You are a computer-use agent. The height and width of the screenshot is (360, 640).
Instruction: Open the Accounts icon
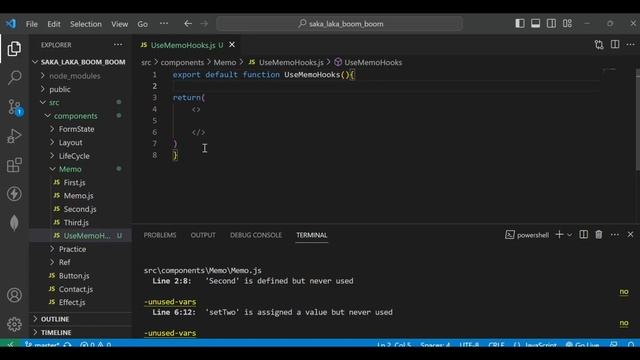[x=14, y=295]
